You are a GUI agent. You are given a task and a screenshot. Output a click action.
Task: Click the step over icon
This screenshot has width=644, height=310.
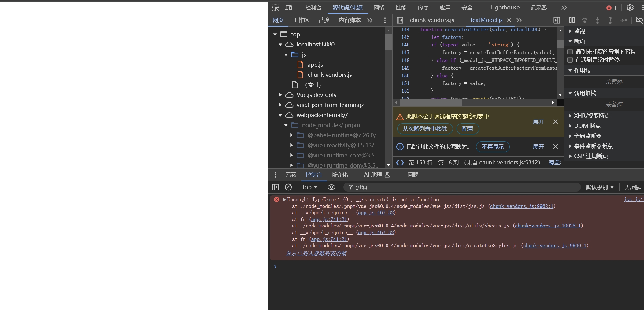coord(585,20)
